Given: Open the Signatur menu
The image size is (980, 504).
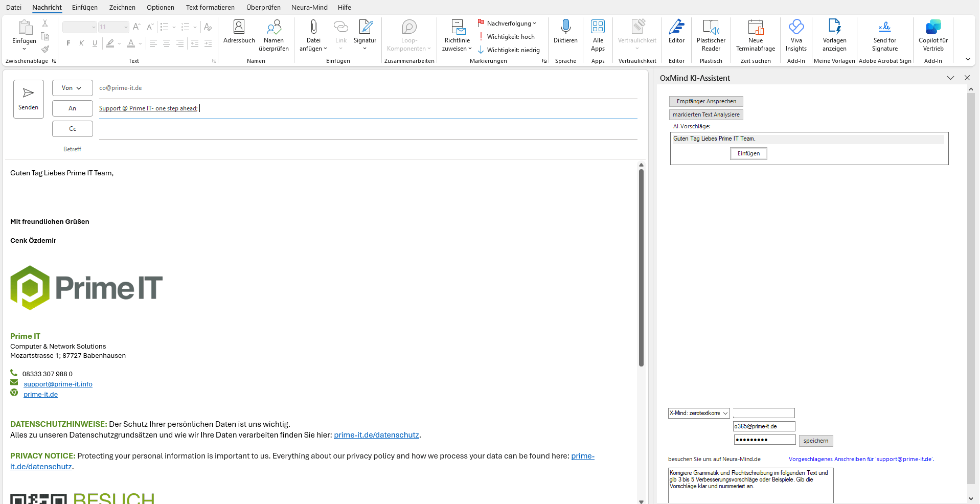Looking at the screenshot, I should coord(365,35).
